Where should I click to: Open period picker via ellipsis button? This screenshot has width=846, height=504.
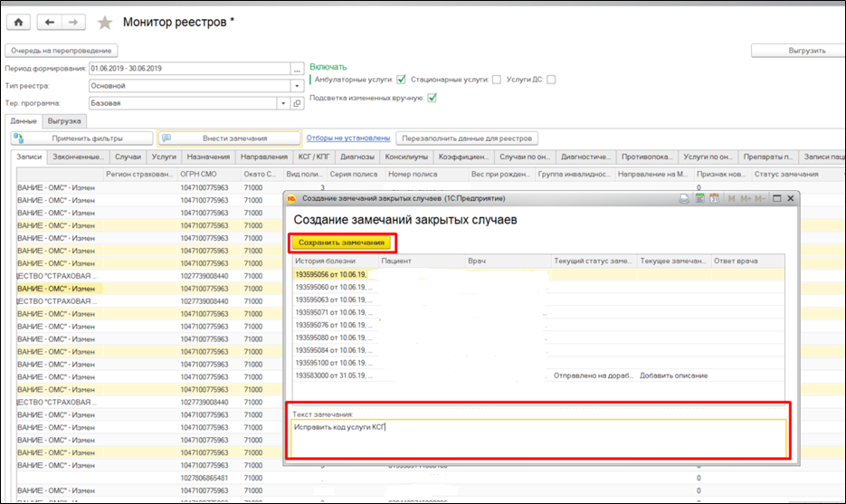tap(296, 69)
